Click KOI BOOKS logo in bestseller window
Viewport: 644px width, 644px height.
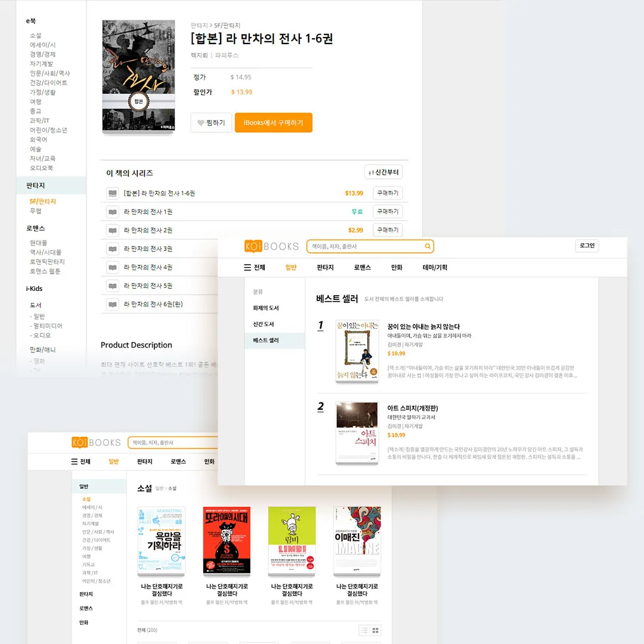pyautogui.click(x=271, y=246)
